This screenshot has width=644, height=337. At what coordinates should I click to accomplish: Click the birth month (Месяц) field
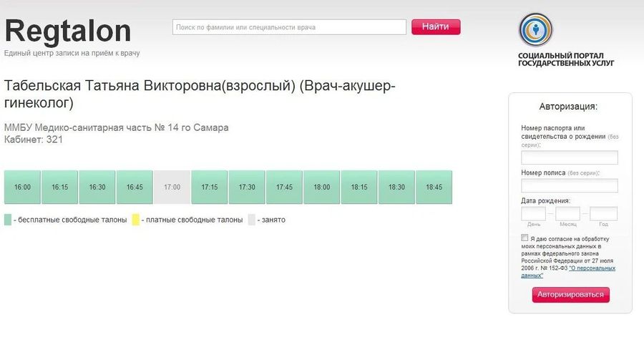click(x=568, y=214)
